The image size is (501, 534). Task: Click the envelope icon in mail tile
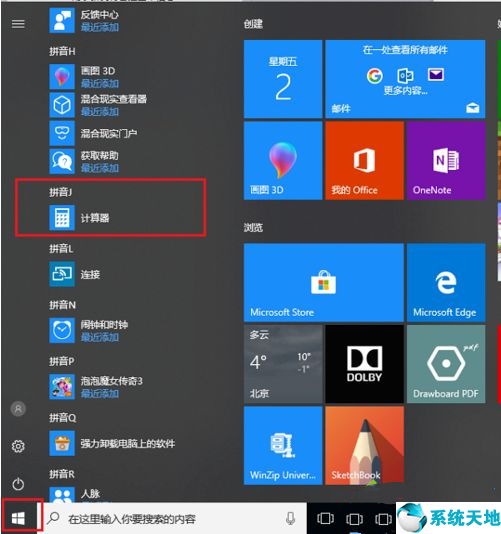[436, 74]
